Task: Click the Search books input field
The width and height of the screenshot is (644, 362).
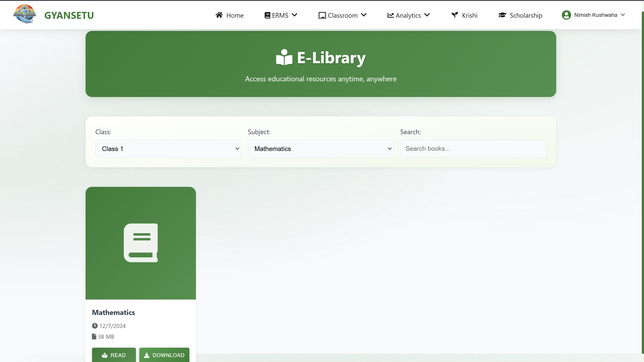Action: (x=473, y=149)
